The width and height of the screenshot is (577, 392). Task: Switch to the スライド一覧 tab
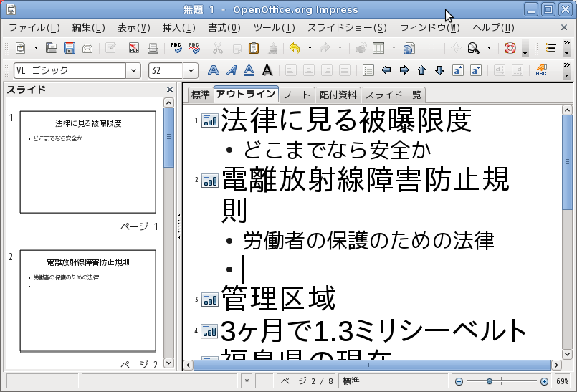tap(393, 95)
